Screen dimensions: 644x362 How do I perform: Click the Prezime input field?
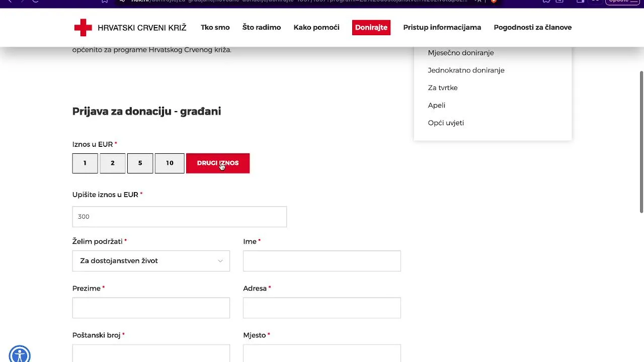pos(151,308)
